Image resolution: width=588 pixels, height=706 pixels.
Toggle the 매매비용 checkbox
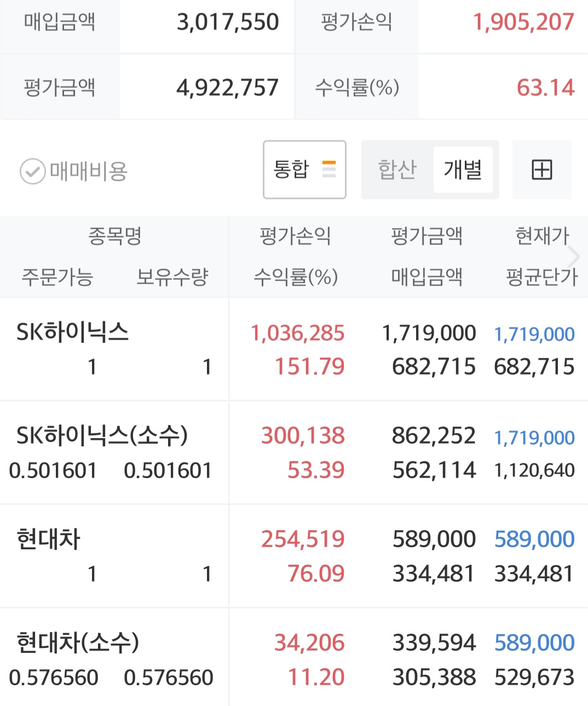[32, 171]
